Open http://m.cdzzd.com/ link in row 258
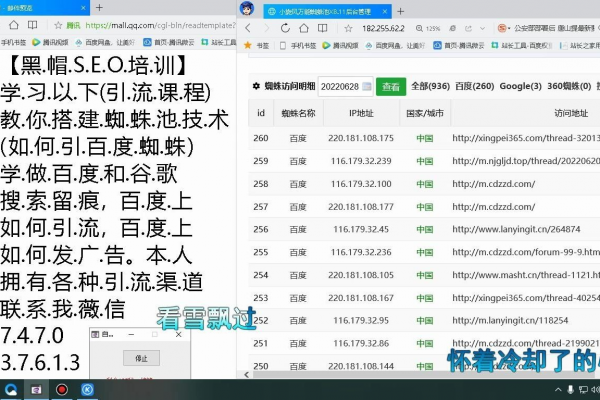Screen dimensions: 600x400 tap(494, 184)
